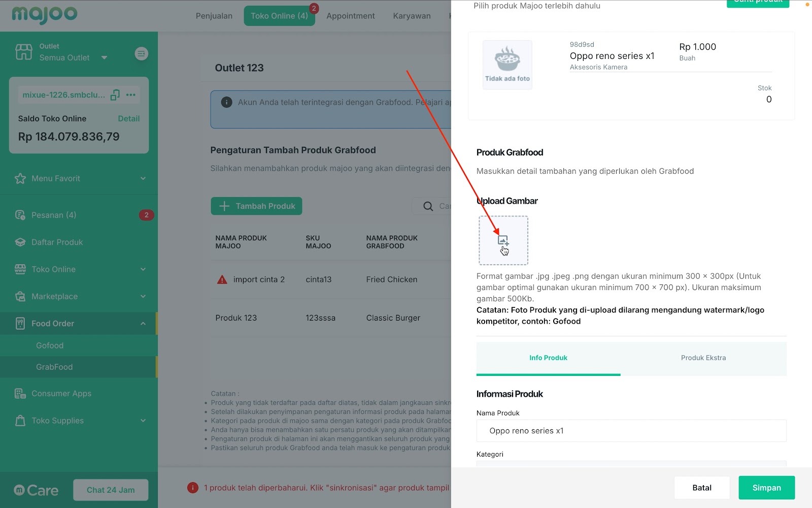
Task: Click the Simpan button
Action: coord(766,488)
